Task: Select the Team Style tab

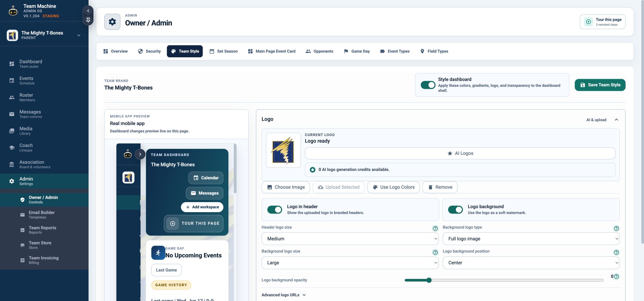Action: click(185, 51)
